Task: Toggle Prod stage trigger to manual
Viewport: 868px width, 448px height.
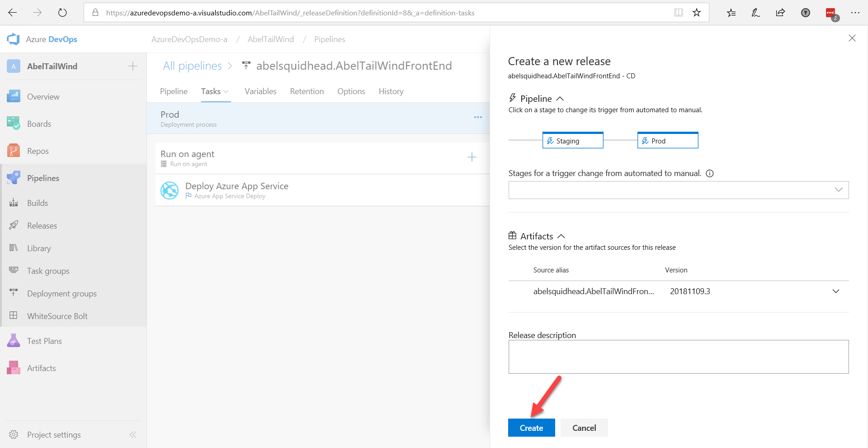Action: click(x=668, y=140)
